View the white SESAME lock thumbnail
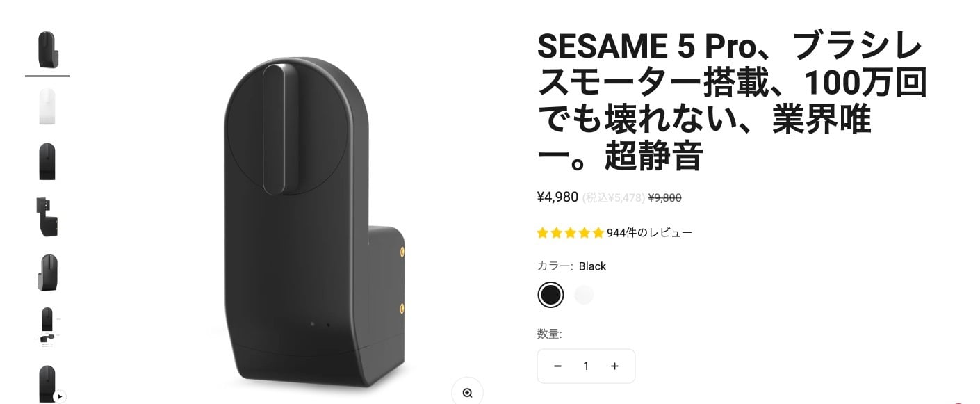Viewport: 980px width, 404px height. click(47, 106)
